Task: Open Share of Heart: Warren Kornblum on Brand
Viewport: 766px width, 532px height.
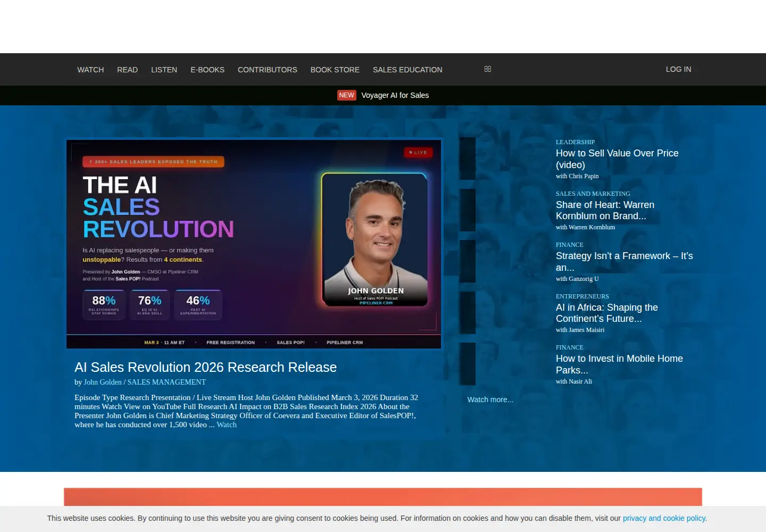Action: [605, 210]
